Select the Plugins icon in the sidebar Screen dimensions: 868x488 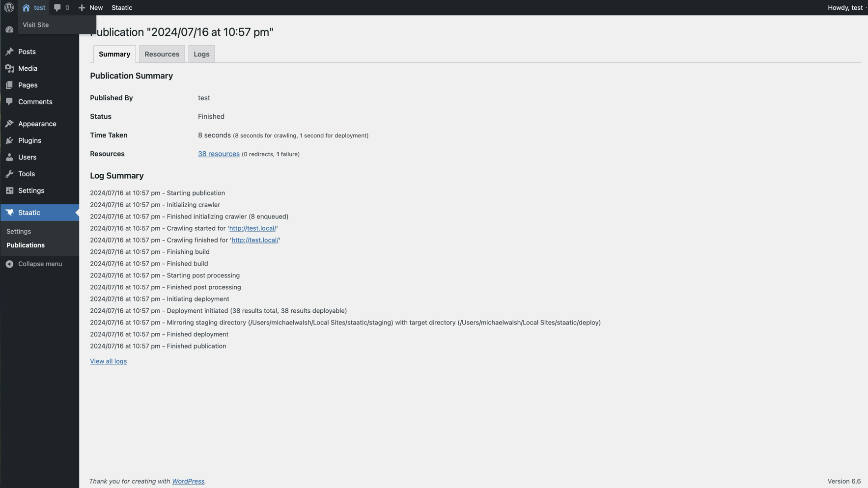point(10,140)
